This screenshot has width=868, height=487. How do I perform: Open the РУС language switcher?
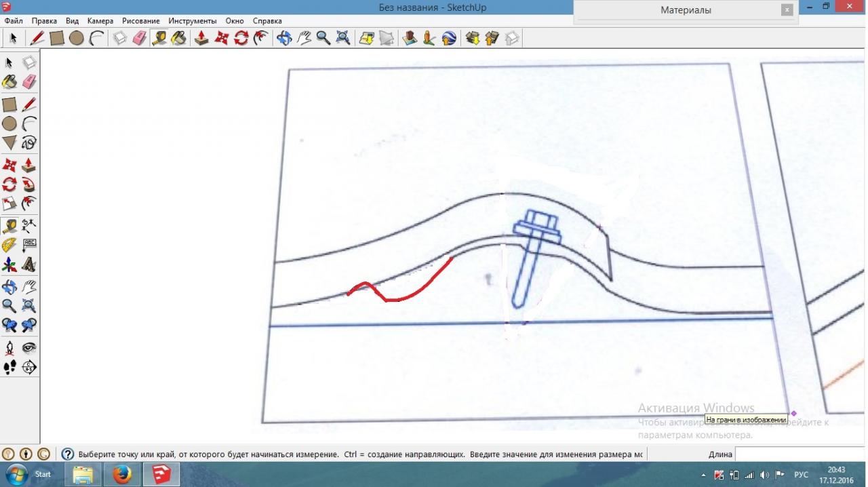click(x=801, y=475)
